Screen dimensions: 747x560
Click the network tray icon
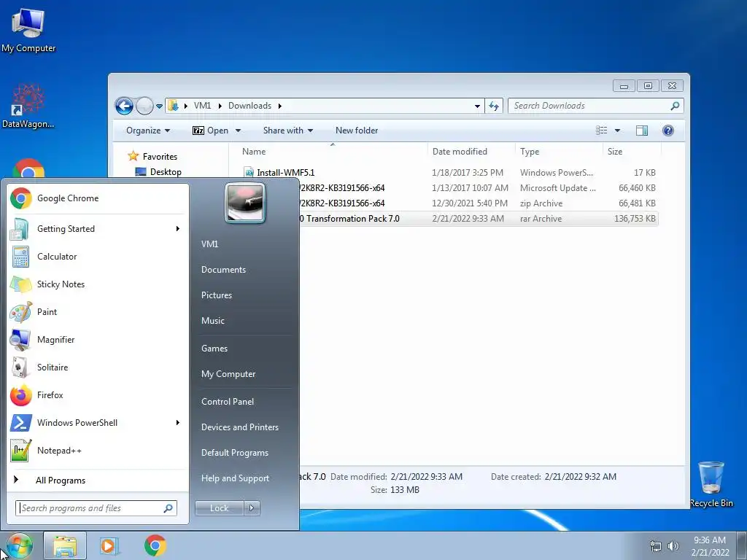point(656,546)
